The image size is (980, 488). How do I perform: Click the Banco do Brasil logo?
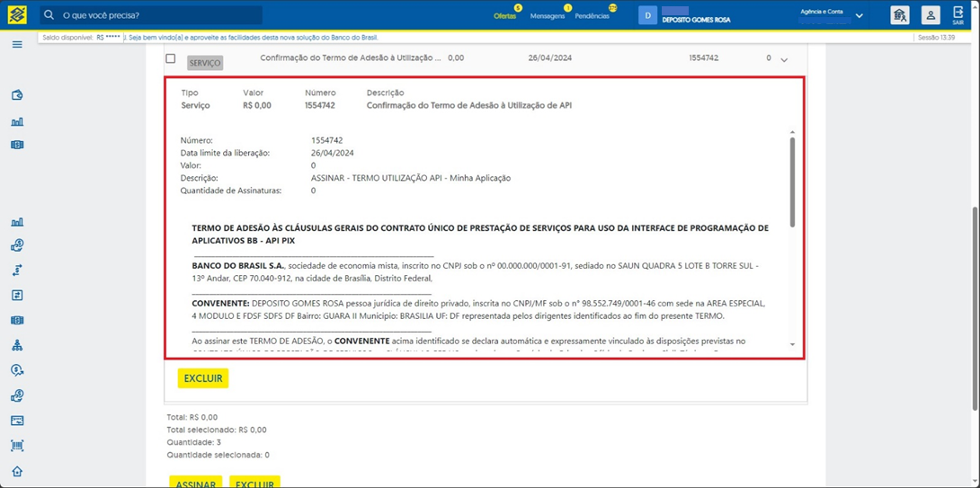[17, 15]
